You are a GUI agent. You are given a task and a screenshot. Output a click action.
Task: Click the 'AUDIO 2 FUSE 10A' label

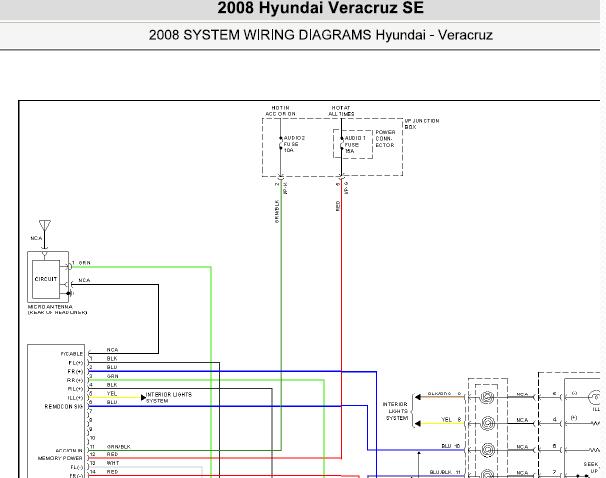(294, 144)
